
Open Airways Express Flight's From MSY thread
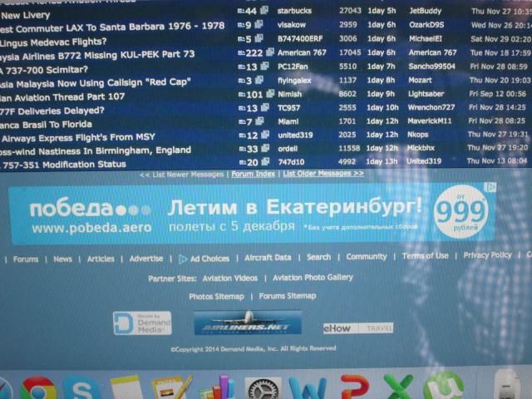click(77, 138)
